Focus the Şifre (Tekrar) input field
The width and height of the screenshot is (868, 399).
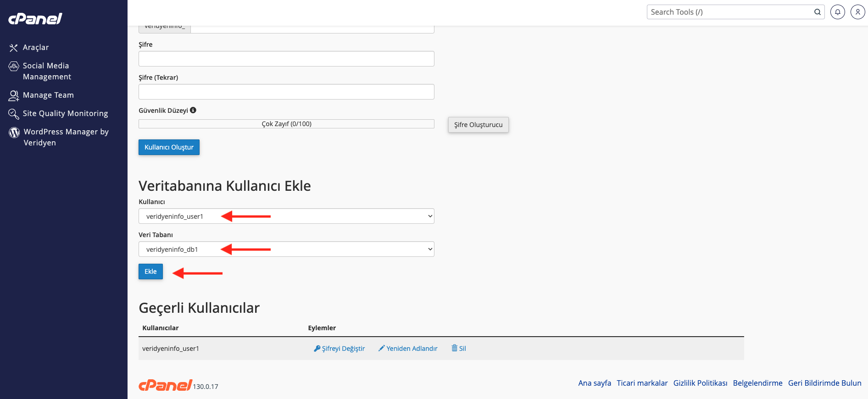[x=286, y=92]
